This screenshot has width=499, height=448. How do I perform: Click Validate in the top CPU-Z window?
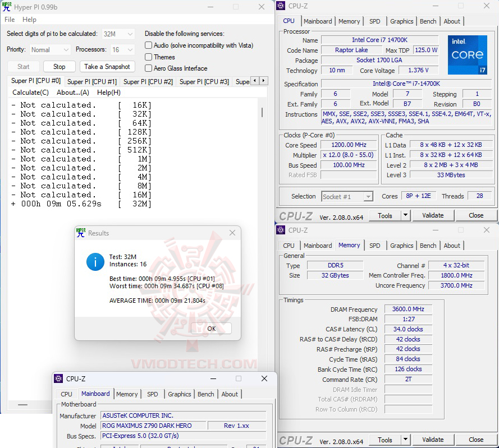pyautogui.click(x=433, y=215)
